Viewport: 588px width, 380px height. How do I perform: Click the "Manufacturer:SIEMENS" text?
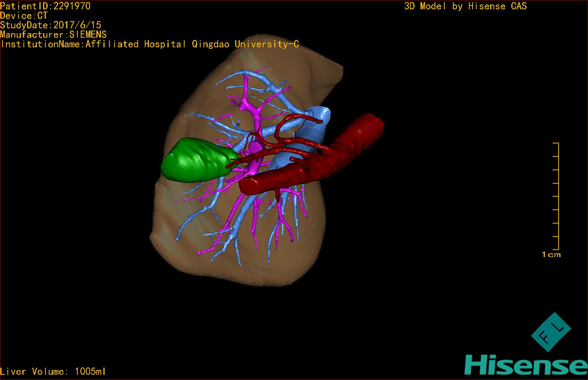53,35
